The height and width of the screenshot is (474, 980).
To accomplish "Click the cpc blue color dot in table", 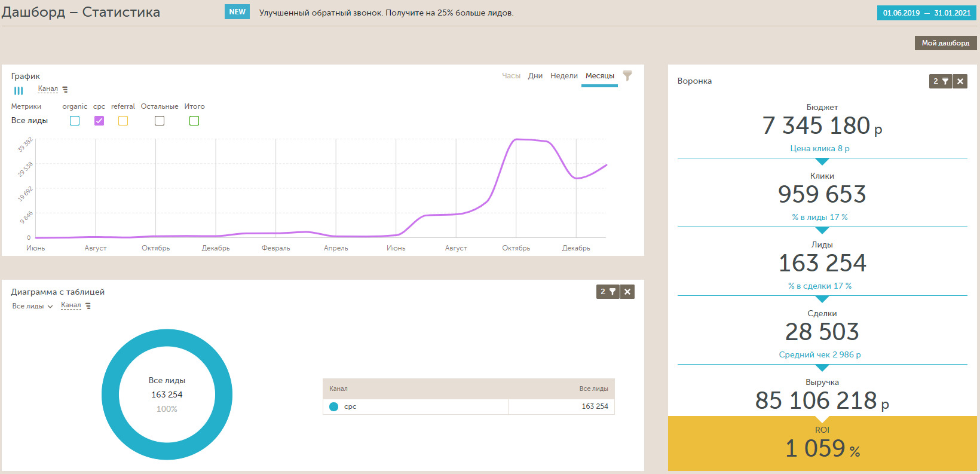I will (333, 406).
